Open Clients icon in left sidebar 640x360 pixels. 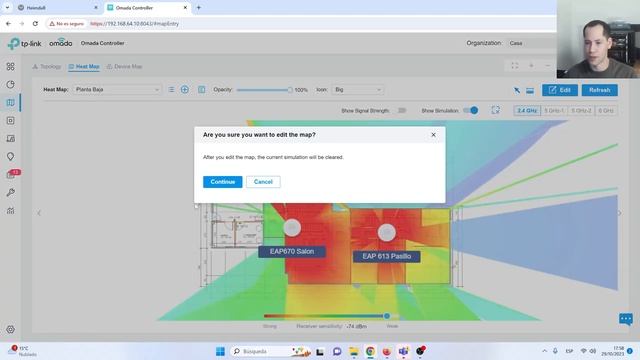[x=11, y=138]
